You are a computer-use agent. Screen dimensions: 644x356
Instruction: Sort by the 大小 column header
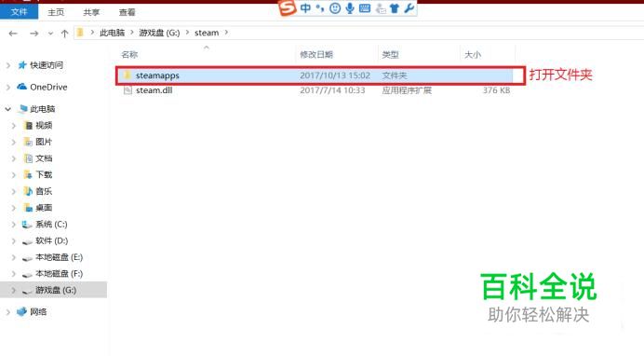(x=473, y=54)
